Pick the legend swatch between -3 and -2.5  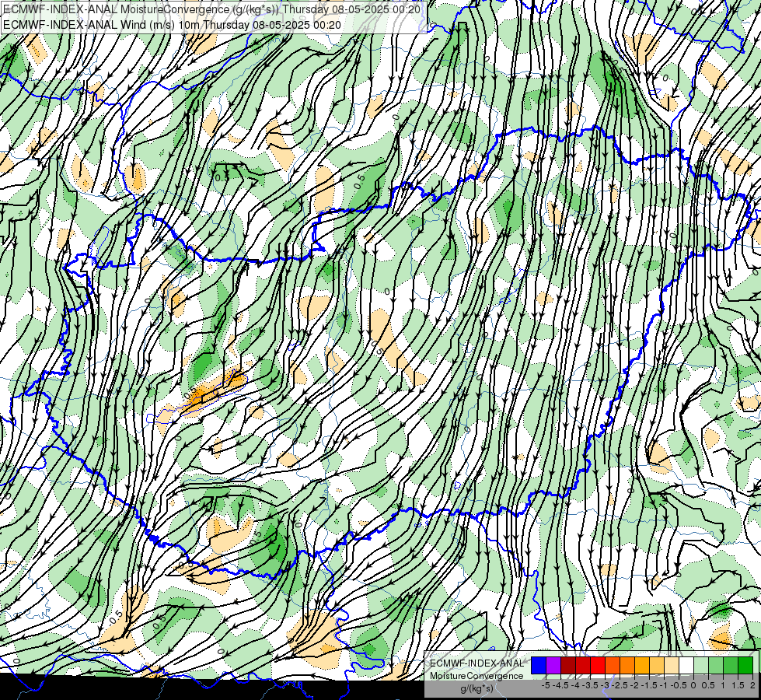[613, 665]
